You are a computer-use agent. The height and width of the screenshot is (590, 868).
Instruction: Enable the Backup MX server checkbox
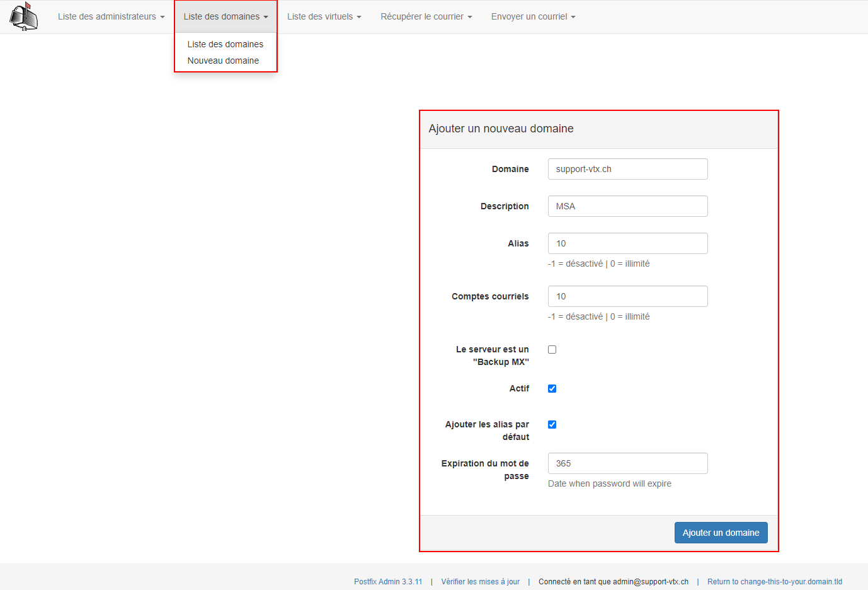(552, 349)
